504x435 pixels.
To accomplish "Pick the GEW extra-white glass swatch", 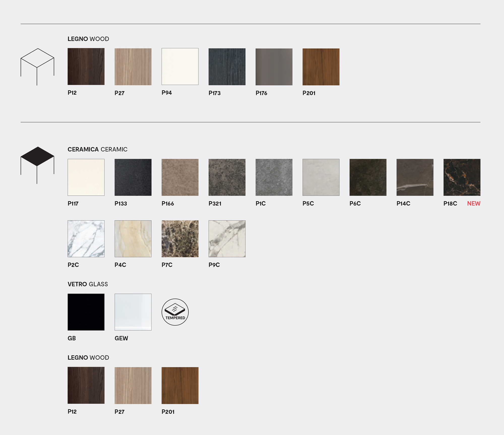I will (x=133, y=312).
